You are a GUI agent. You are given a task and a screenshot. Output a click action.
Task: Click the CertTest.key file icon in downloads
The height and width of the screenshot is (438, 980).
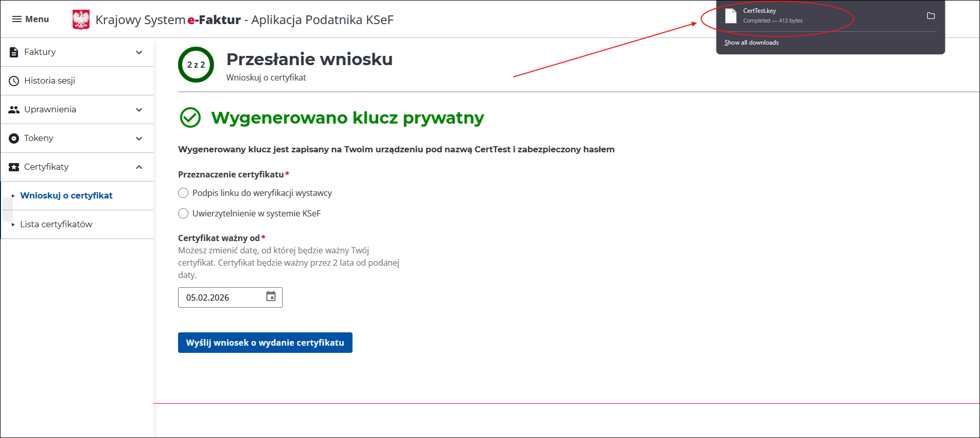click(731, 16)
